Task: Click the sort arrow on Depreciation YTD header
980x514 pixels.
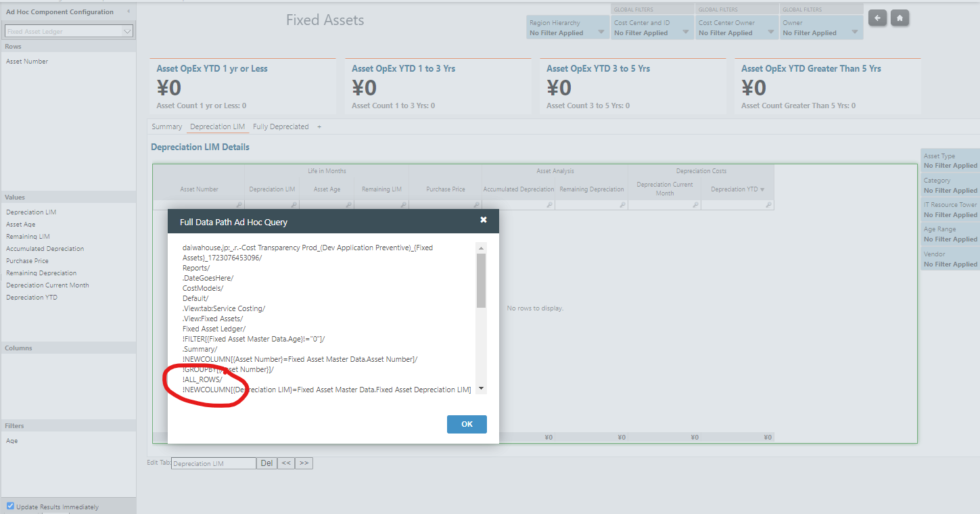Action: coord(763,190)
